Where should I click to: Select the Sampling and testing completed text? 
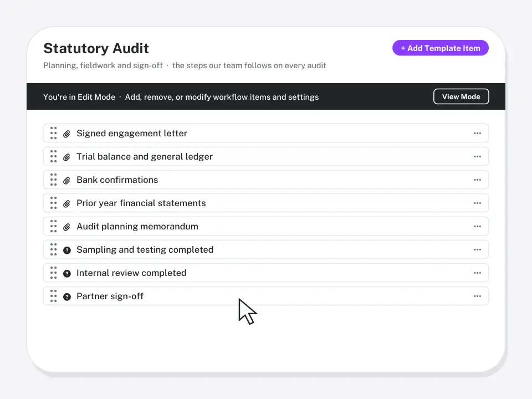pyautogui.click(x=145, y=250)
